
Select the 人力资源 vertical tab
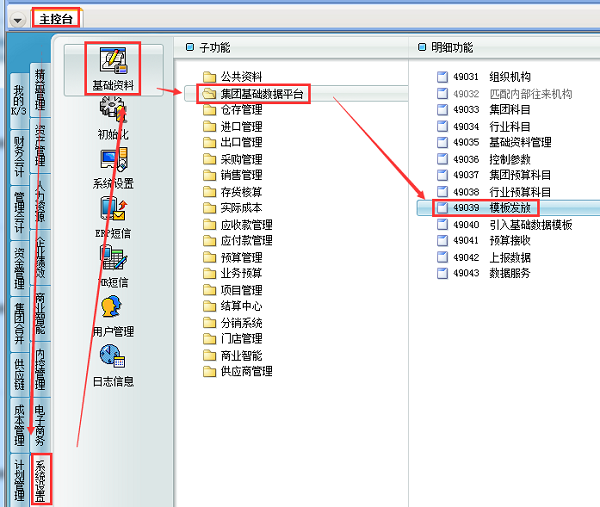[40, 201]
